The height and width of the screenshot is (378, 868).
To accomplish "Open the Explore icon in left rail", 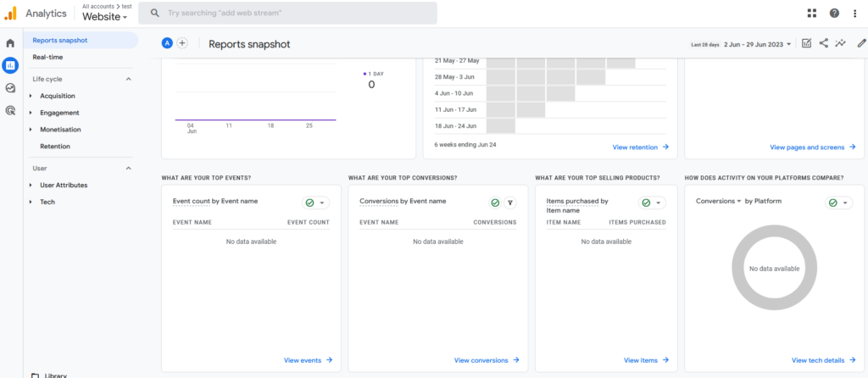I will tap(10, 87).
